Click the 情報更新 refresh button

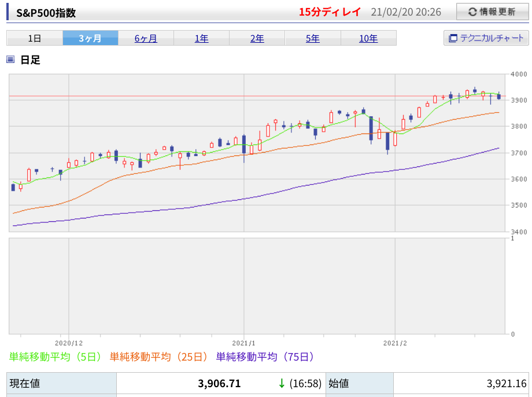click(x=492, y=12)
